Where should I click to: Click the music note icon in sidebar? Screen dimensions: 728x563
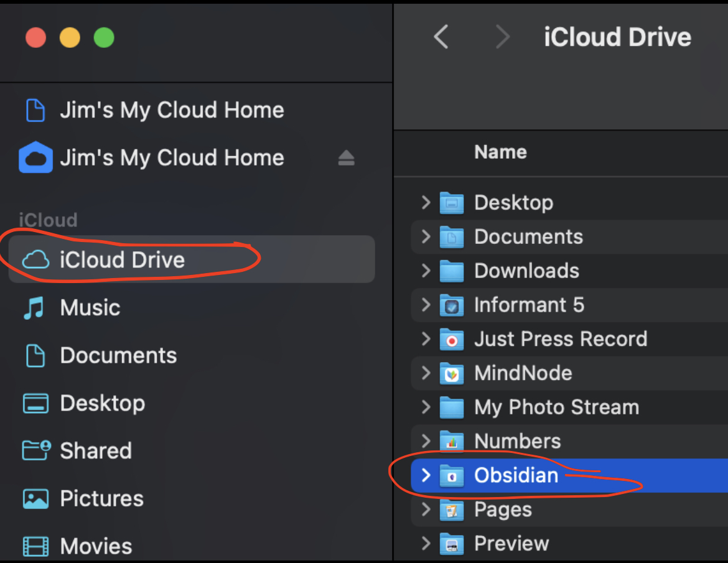(34, 308)
